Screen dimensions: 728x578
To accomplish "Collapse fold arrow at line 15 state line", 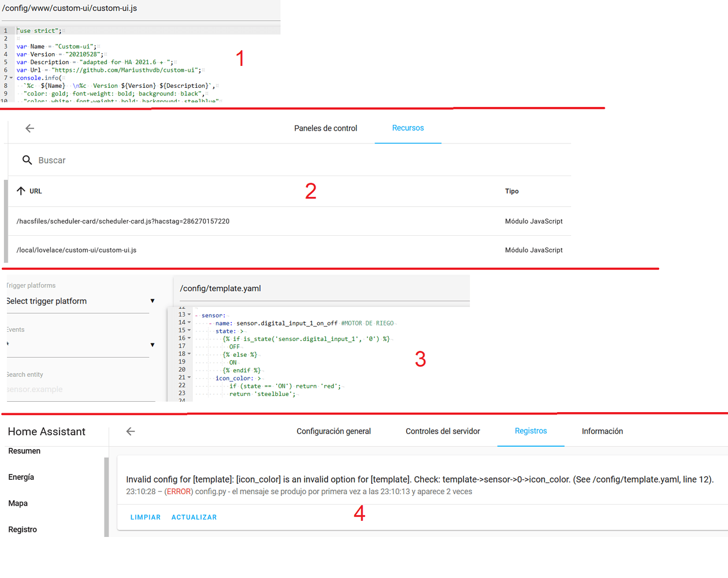I will coord(189,331).
